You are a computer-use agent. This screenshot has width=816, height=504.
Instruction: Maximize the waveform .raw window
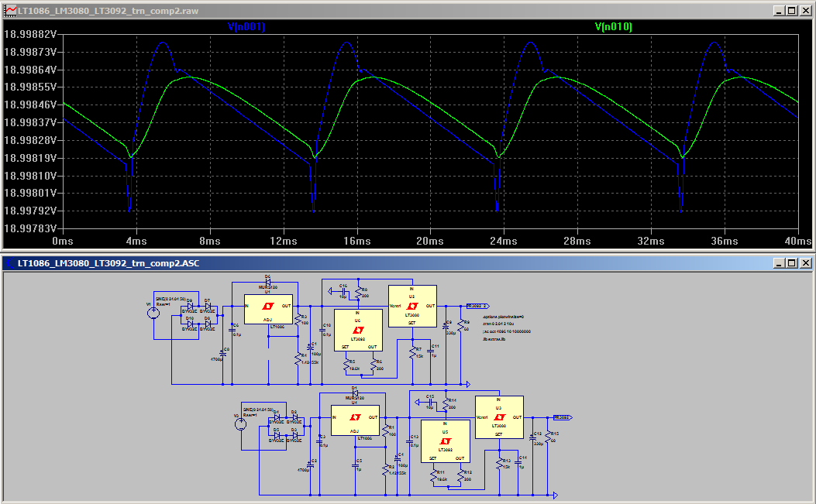tap(791, 10)
